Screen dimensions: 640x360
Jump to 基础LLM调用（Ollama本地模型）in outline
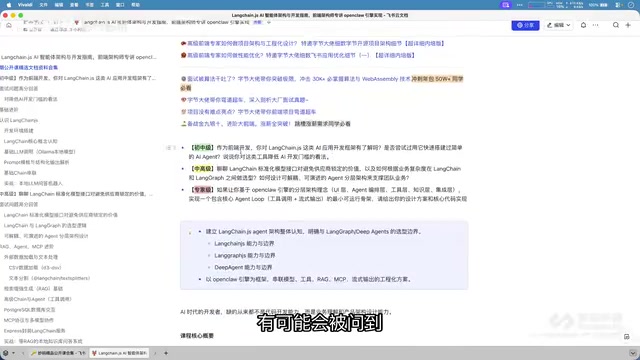tap(40, 152)
